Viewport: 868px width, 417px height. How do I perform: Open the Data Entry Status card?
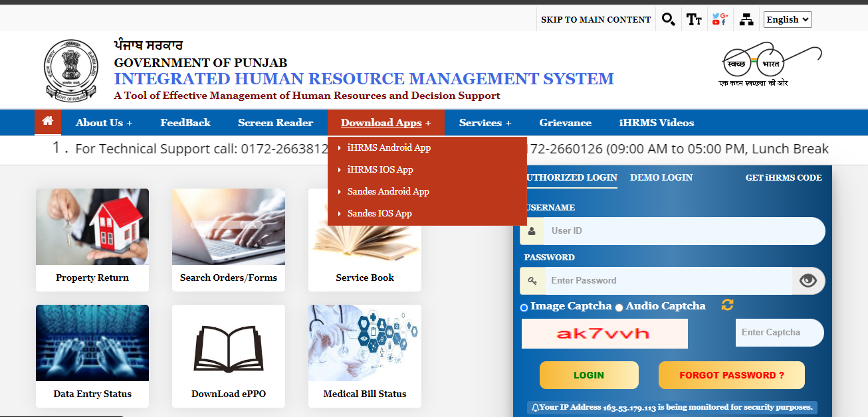(92, 356)
